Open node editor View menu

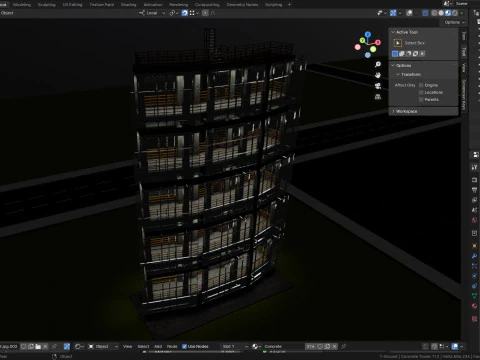127,347
